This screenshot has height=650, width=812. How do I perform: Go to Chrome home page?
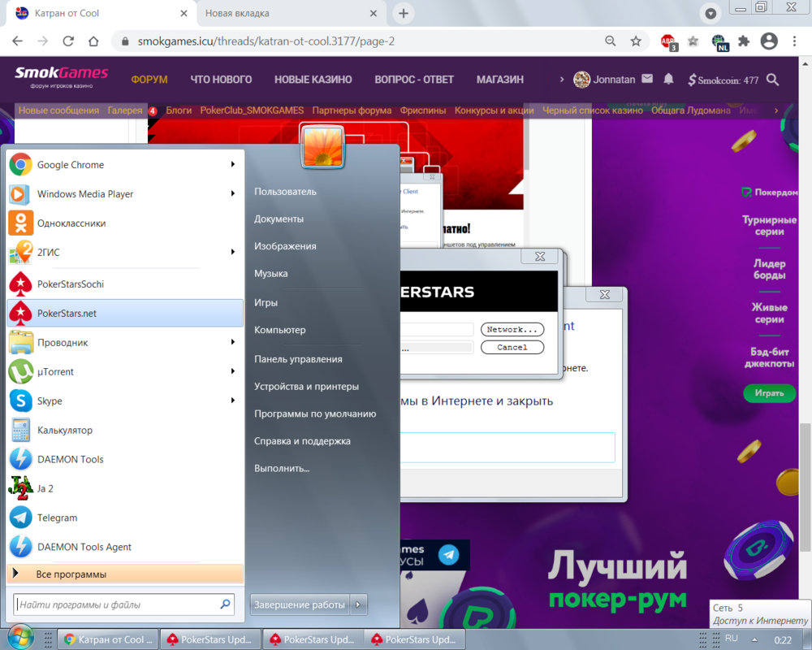(93, 41)
